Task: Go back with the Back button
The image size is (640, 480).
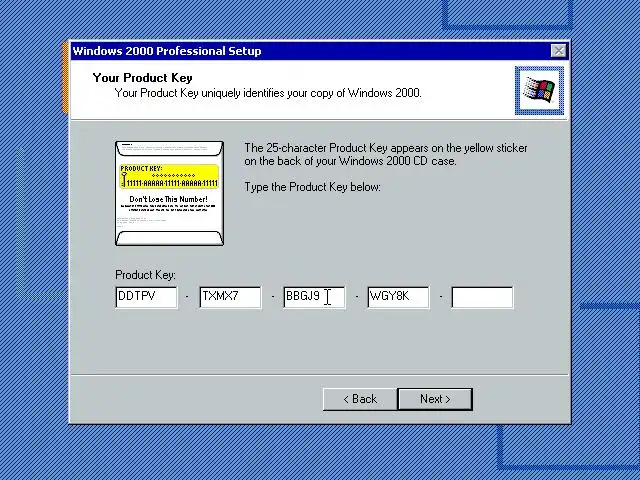Action: [x=360, y=399]
